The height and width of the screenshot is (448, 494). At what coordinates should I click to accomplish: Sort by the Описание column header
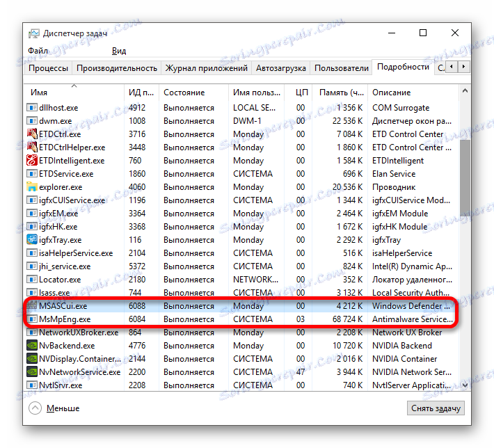(413, 92)
